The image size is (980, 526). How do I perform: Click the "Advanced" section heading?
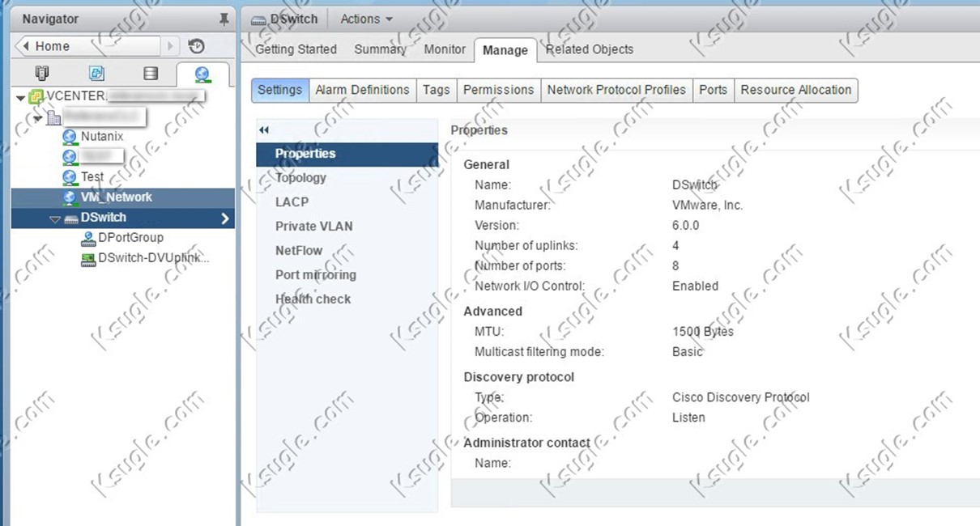(x=493, y=312)
